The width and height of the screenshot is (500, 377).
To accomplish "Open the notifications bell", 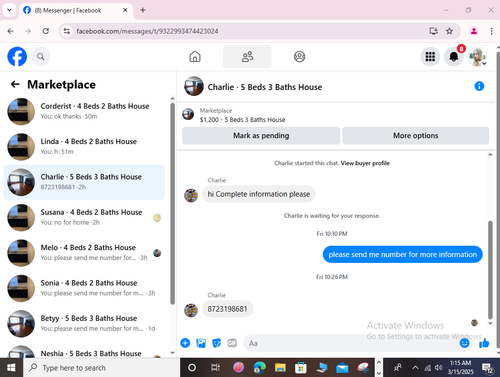I will click(x=454, y=57).
